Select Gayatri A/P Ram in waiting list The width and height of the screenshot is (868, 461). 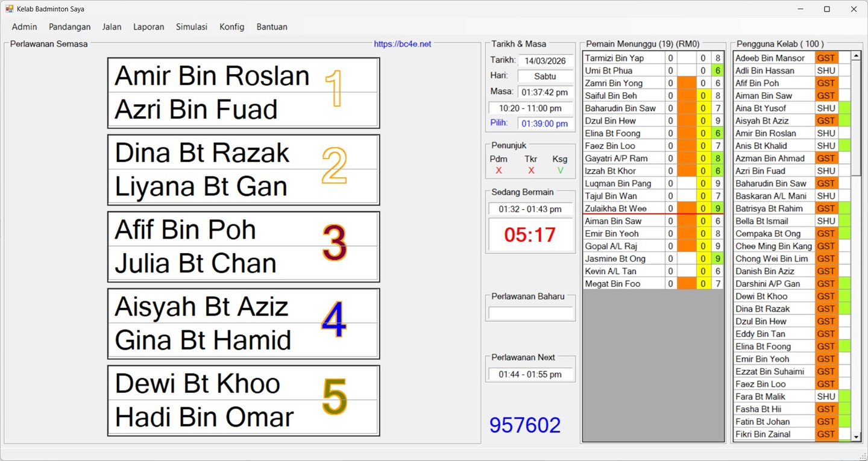click(x=624, y=158)
